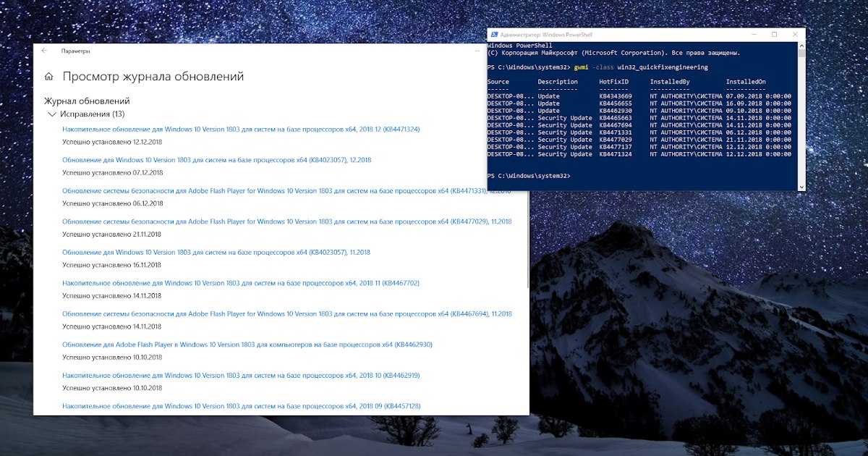Open the KB4023057 12.2018 update link
Viewport: 868px width, 456px height.
216,160
